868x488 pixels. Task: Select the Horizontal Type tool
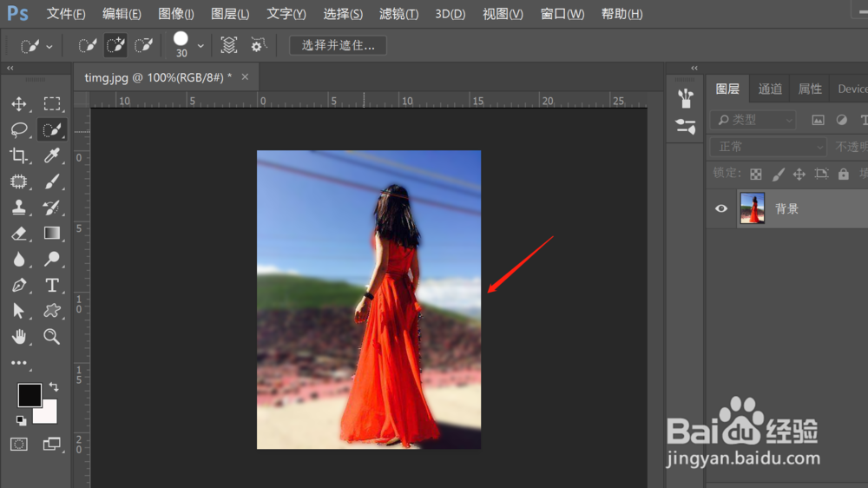(x=52, y=285)
